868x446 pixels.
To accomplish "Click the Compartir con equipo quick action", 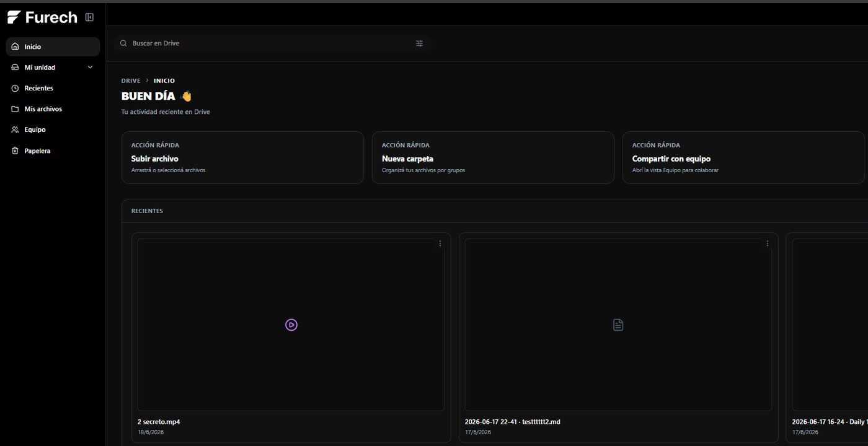I will coord(743,157).
